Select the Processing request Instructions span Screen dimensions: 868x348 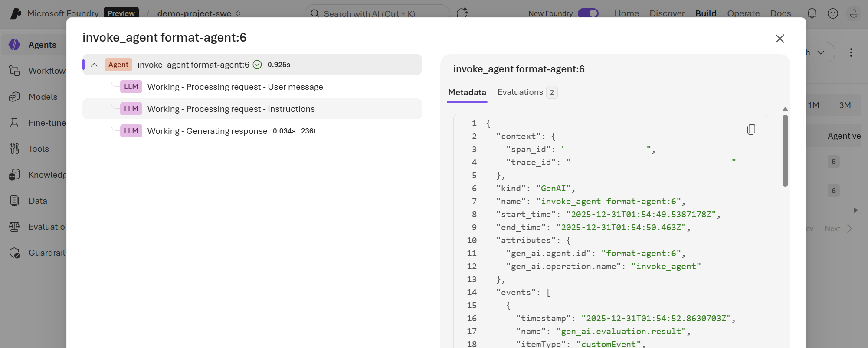tap(252, 109)
